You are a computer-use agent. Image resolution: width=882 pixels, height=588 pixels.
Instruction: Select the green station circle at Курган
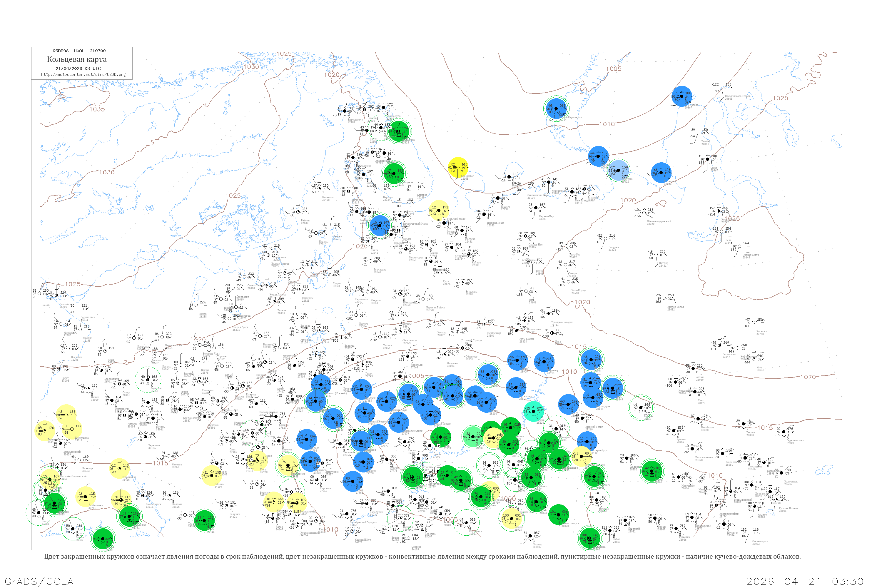(652, 471)
